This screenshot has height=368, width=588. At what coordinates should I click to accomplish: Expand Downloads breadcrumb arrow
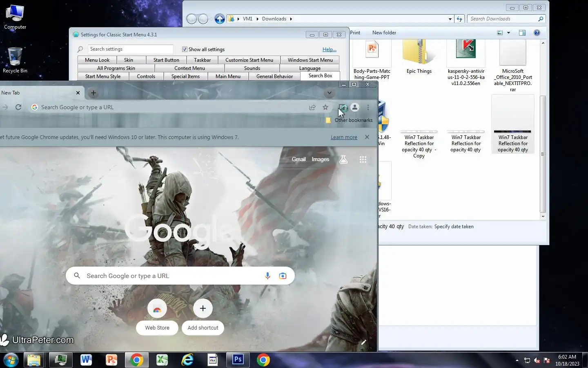(x=291, y=19)
